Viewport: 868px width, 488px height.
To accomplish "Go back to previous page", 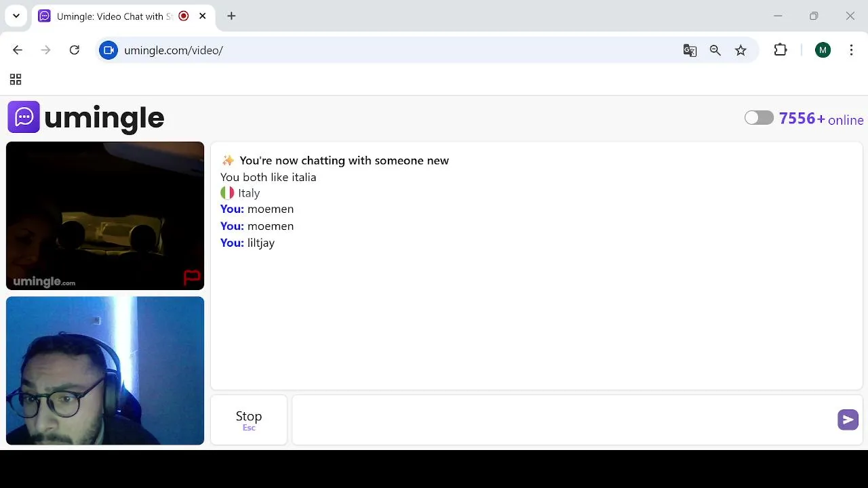I will [18, 50].
